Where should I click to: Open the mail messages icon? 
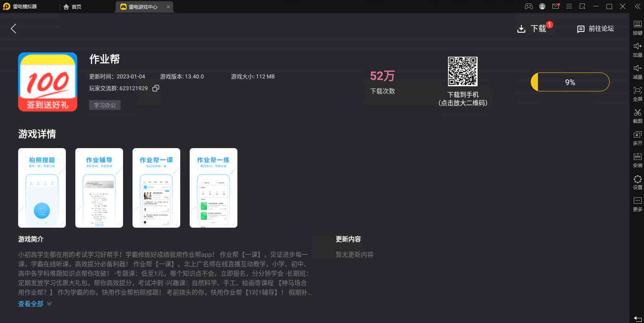556,6
